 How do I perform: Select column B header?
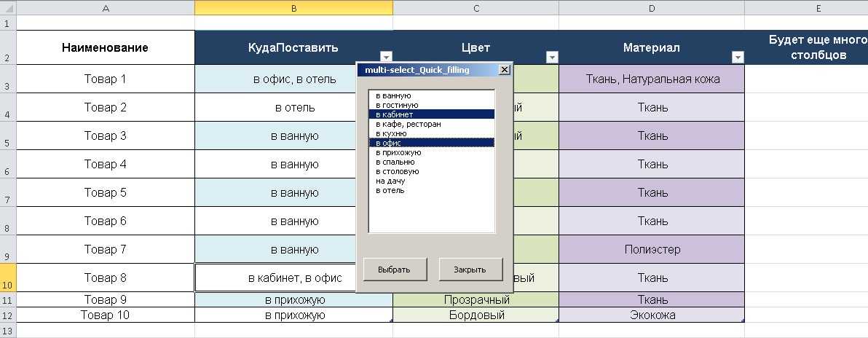tap(294, 8)
